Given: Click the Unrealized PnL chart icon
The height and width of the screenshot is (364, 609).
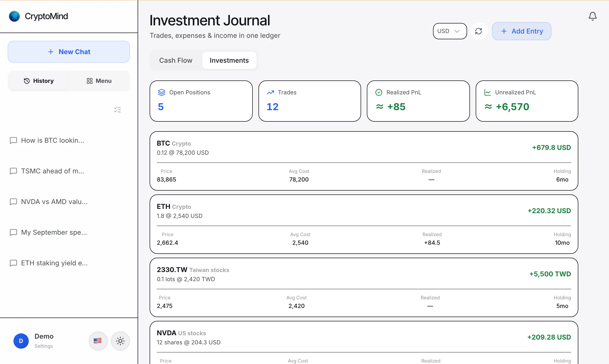Looking at the screenshot, I should [x=487, y=92].
